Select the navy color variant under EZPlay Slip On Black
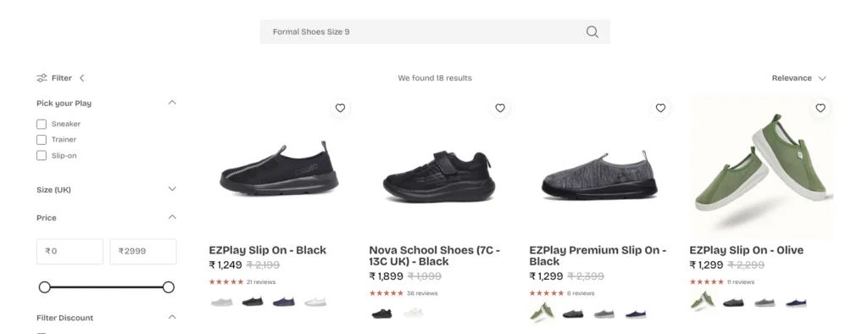Viewport: 868px width, 334px height. [x=284, y=302]
